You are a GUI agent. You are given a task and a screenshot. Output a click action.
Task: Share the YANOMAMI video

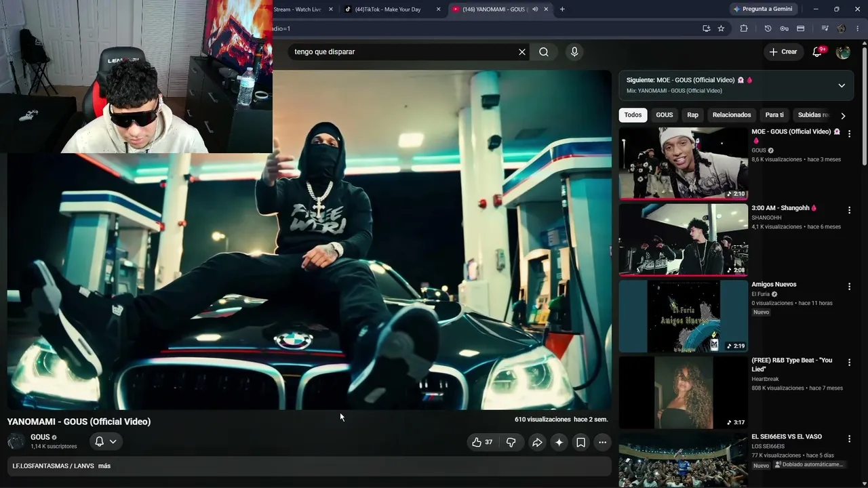pyautogui.click(x=537, y=443)
